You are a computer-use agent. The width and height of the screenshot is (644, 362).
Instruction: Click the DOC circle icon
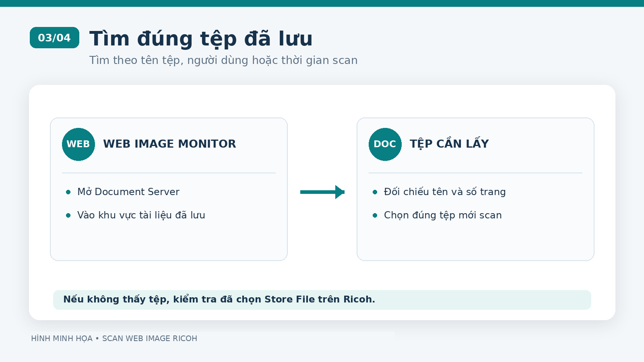click(385, 144)
